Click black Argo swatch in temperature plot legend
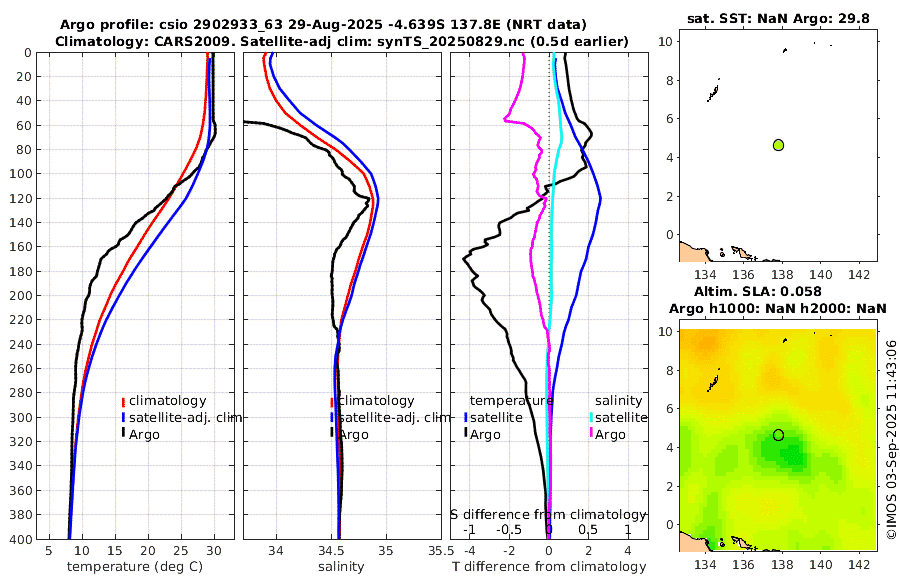Screen dimensions: 900x580 [123, 432]
